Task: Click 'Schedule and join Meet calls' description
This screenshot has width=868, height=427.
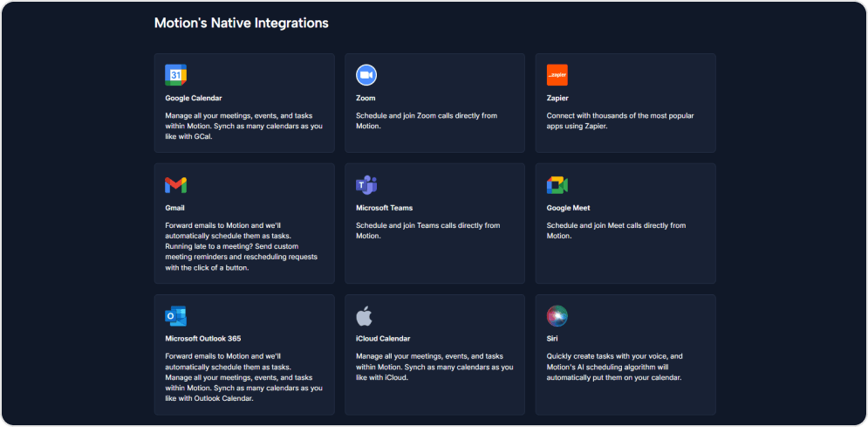Action: point(616,231)
